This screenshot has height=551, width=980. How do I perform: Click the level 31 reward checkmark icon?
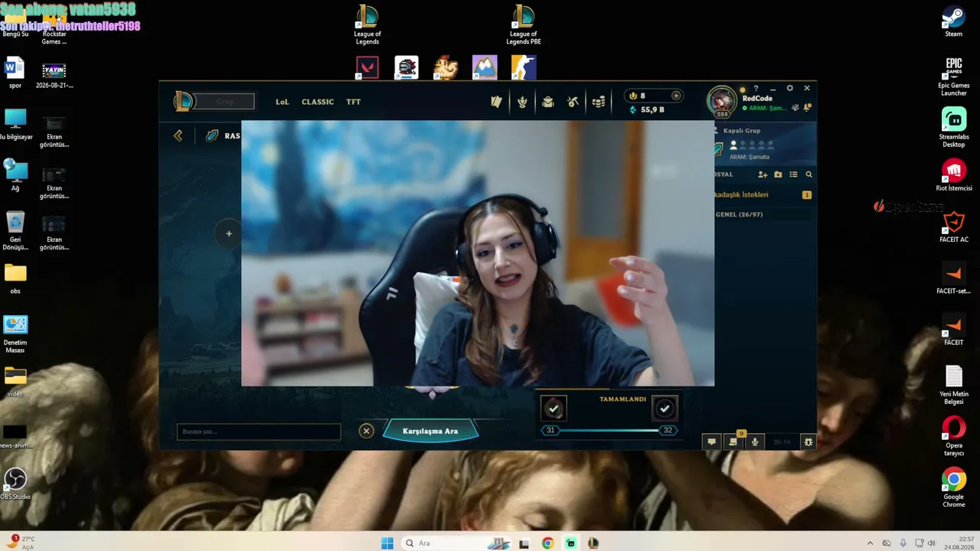(x=554, y=409)
